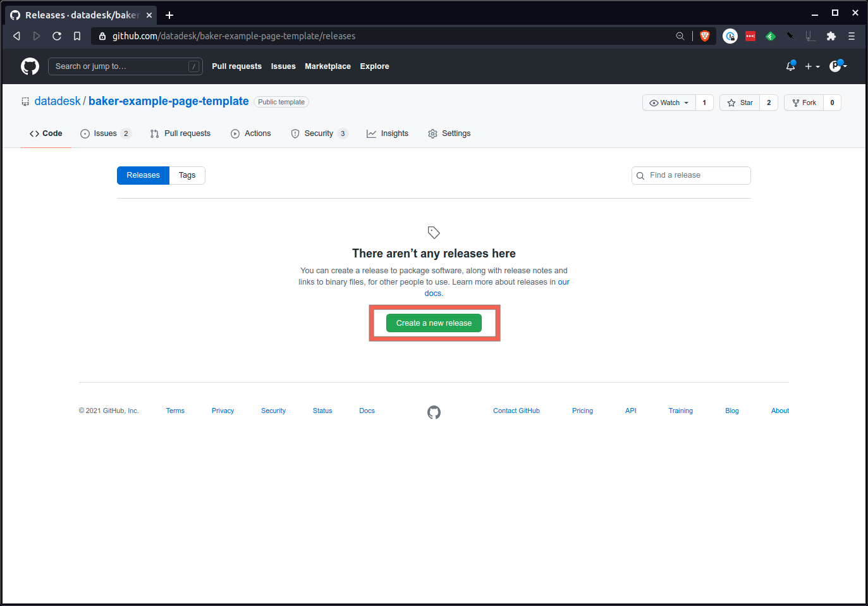Click the browser forward arrow
This screenshot has height=606, width=868.
37,36
